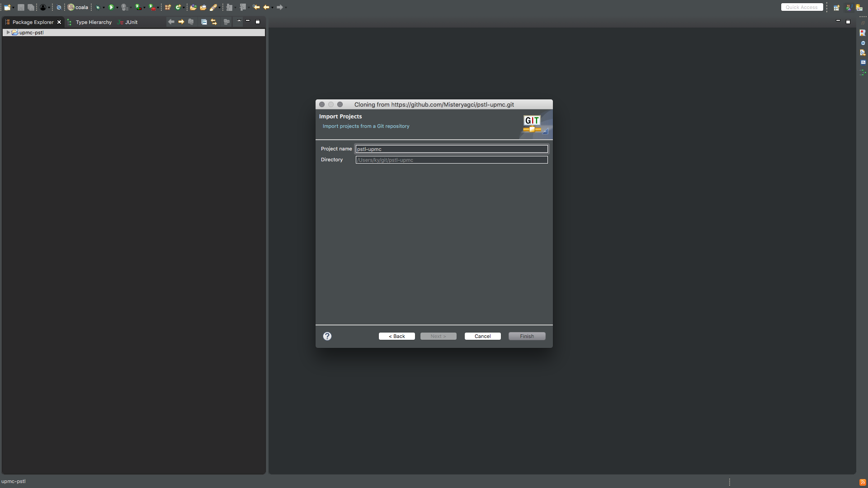This screenshot has height=488, width=868.
Task: Click the green Run button
Action: point(111,7)
